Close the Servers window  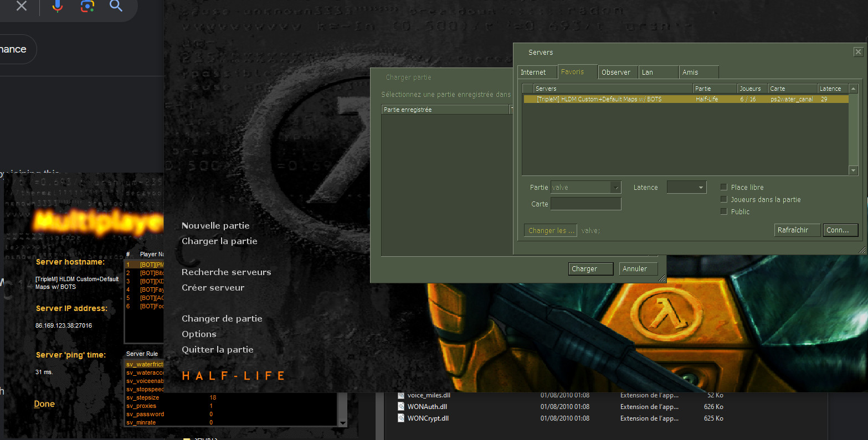858,52
